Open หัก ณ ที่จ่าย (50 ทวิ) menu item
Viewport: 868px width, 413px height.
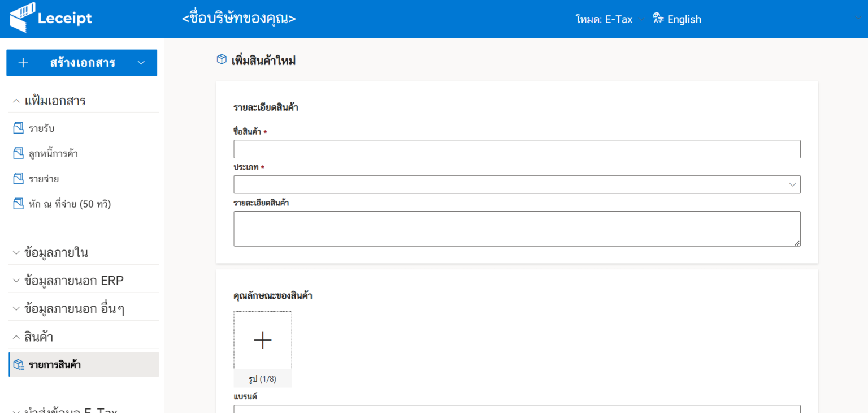pos(70,204)
